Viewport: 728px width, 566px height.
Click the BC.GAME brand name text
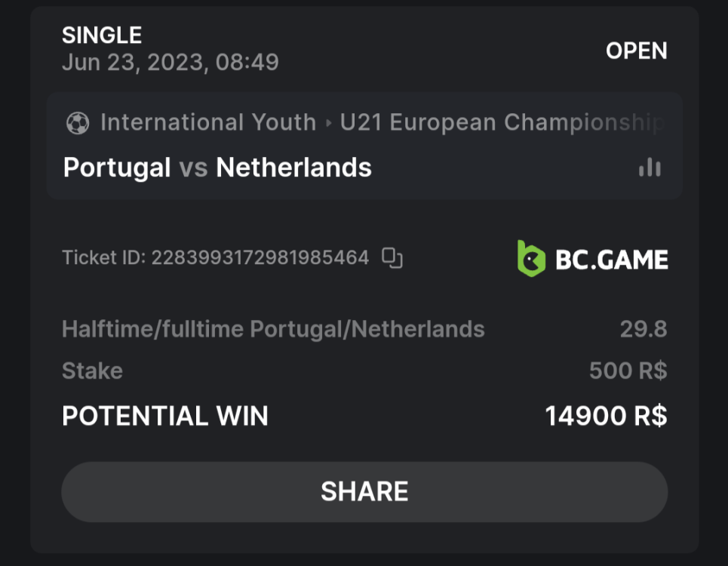611,260
